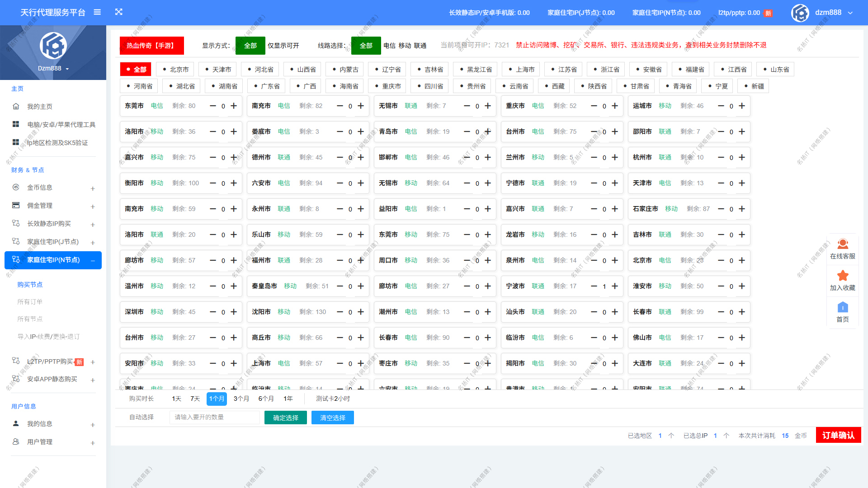The width and height of the screenshot is (868, 488).
Task: Click the hamburger menu collapse icon
Action: tap(97, 12)
